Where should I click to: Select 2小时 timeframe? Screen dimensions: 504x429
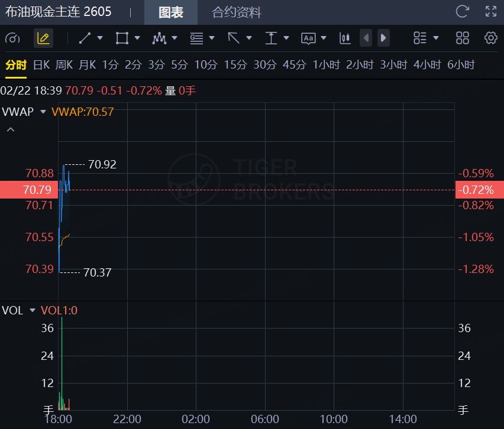pyautogui.click(x=360, y=65)
